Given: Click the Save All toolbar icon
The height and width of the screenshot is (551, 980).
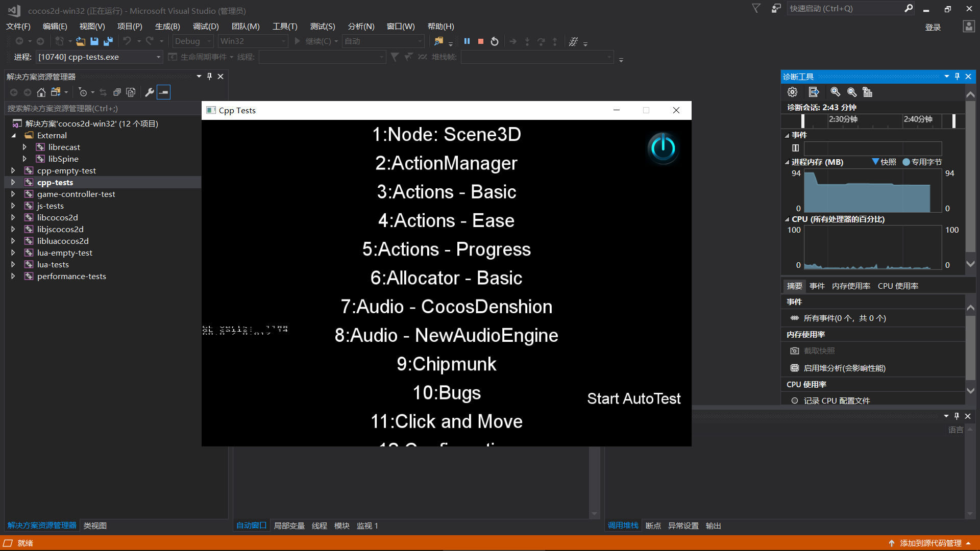Looking at the screenshot, I should 108,41.
